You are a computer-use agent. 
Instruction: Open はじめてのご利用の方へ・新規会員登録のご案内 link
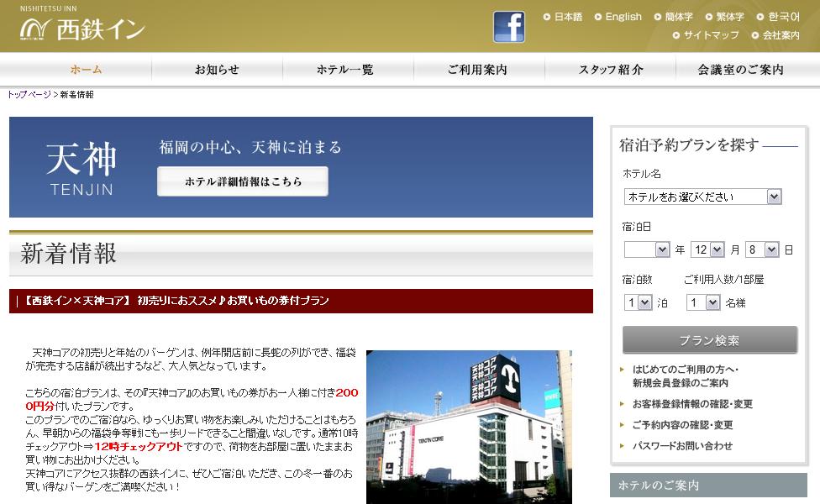tap(685, 376)
